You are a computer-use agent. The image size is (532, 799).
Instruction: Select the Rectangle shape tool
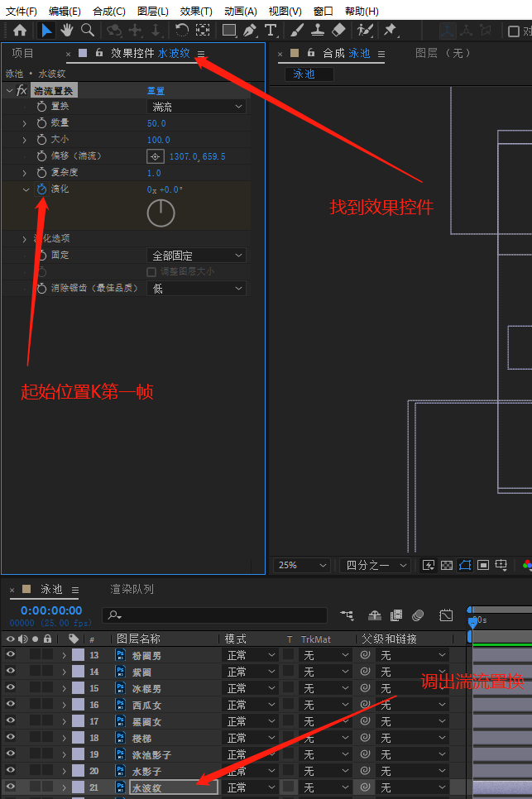tap(229, 31)
